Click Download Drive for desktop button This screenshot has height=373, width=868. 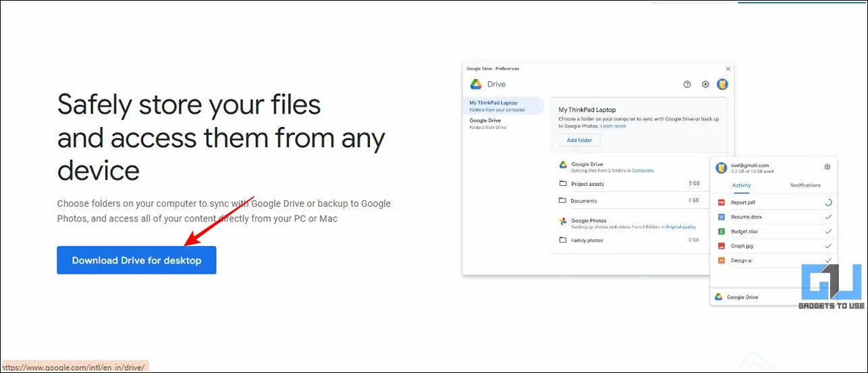click(136, 260)
